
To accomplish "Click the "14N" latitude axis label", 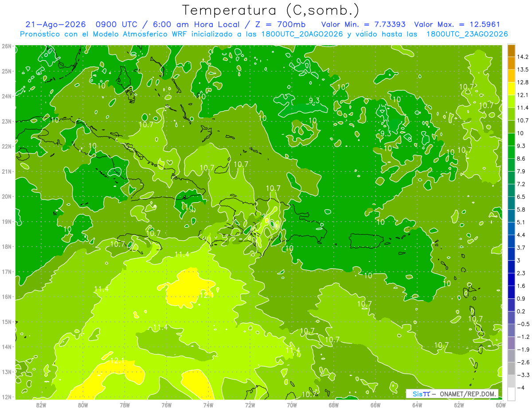I will tap(7, 347).
